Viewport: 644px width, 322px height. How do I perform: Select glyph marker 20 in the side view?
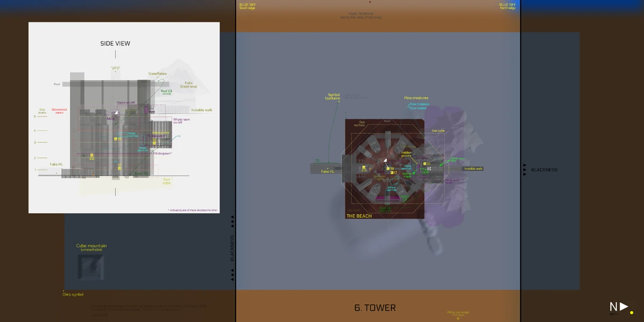[x=91, y=157]
